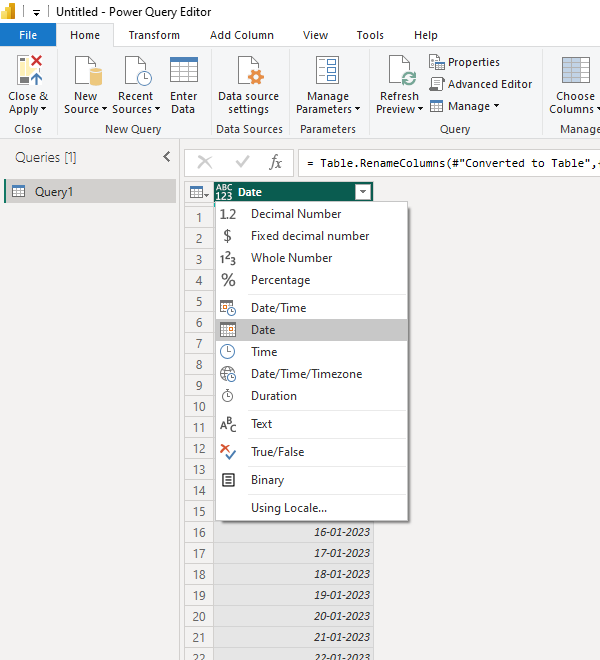Image resolution: width=600 pixels, height=660 pixels.
Task: Choose Percentage data type
Action: pyautogui.click(x=312, y=280)
